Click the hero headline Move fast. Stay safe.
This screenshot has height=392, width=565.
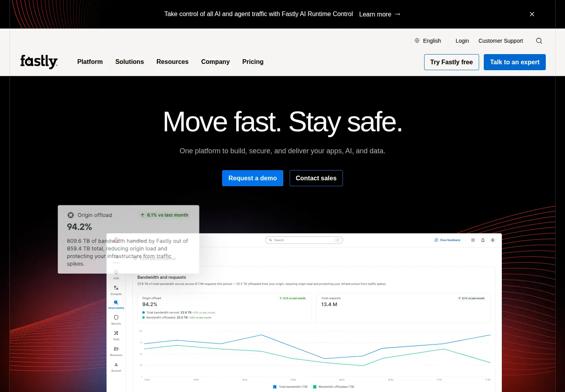pyautogui.click(x=282, y=122)
